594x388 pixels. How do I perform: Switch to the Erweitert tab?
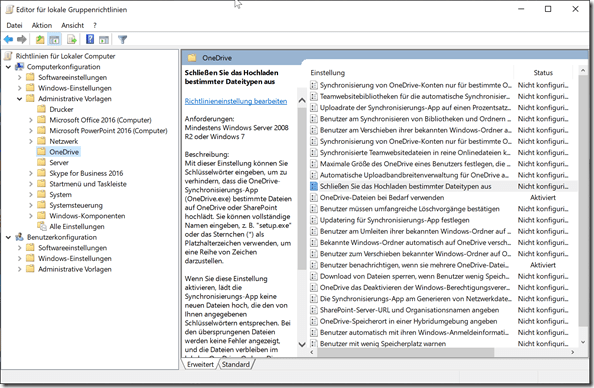coord(200,364)
